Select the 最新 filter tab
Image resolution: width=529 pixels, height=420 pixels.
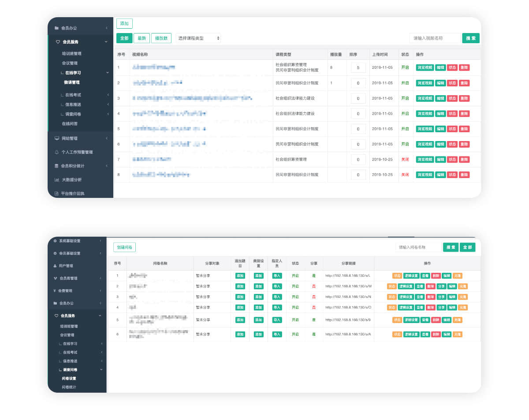pos(142,38)
